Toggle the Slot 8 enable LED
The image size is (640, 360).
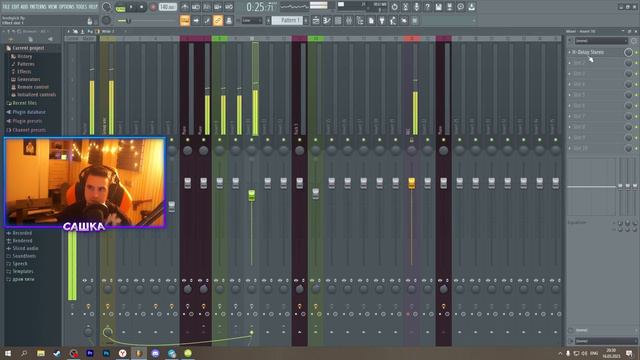coord(636,127)
